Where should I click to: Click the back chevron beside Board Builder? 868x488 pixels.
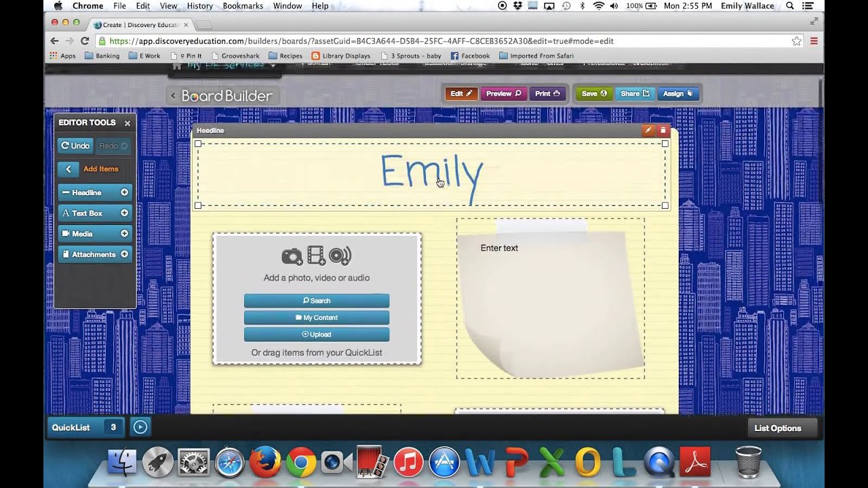173,96
